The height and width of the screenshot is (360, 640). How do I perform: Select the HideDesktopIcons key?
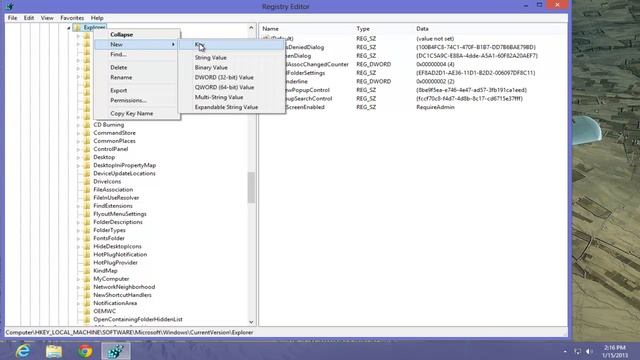(x=117, y=247)
